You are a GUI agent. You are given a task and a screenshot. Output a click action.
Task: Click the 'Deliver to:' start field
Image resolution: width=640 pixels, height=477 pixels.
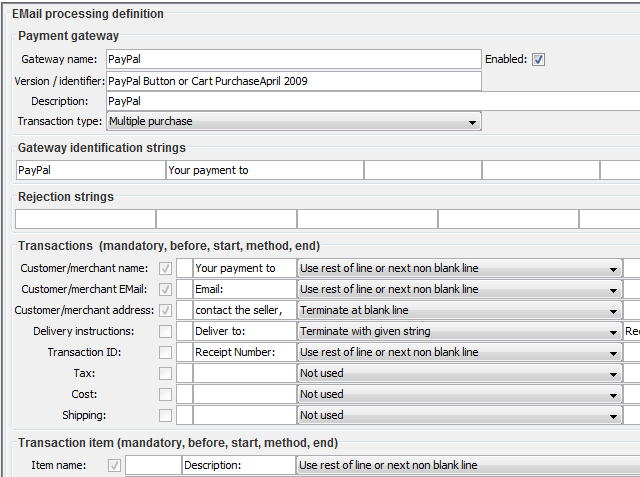[244, 331]
